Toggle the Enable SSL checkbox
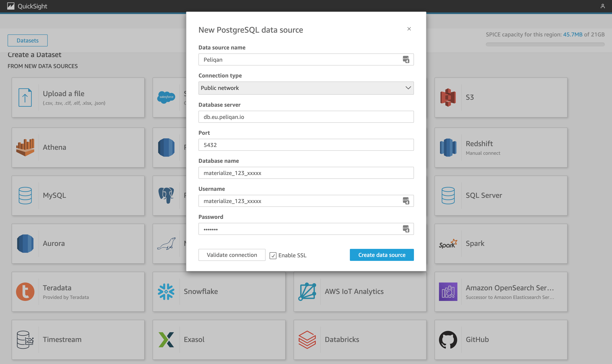612x364 pixels. tap(273, 256)
